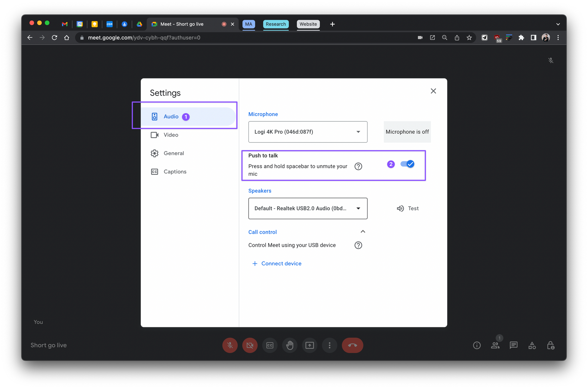The height and width of the screenshot is (389, 588).
Task: Click the raise hand icon
Action: [290, 345]
